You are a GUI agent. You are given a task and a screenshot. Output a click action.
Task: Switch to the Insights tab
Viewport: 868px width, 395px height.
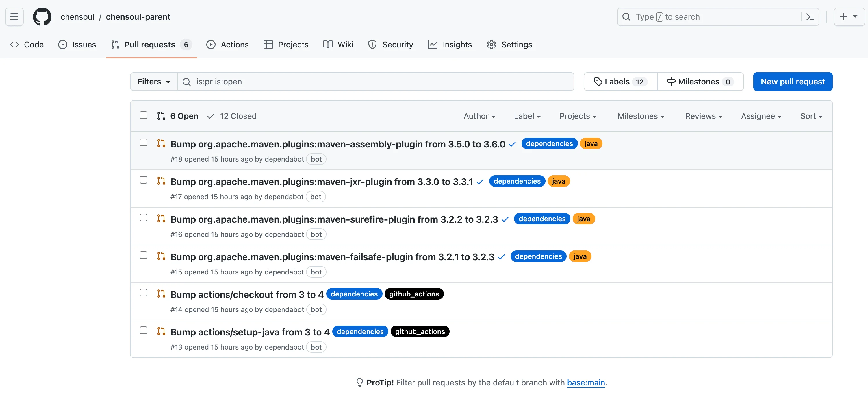click(x=450, y=45)
